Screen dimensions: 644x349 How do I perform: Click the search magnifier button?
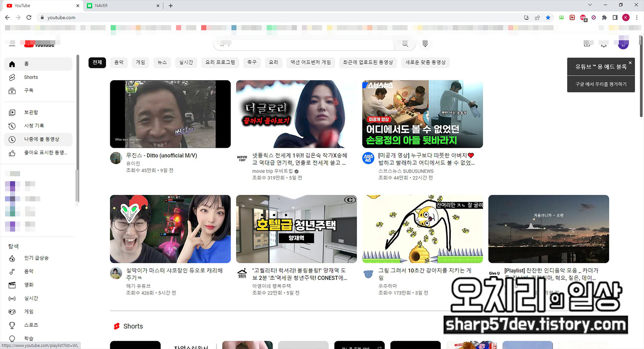(x=405, y=44)
